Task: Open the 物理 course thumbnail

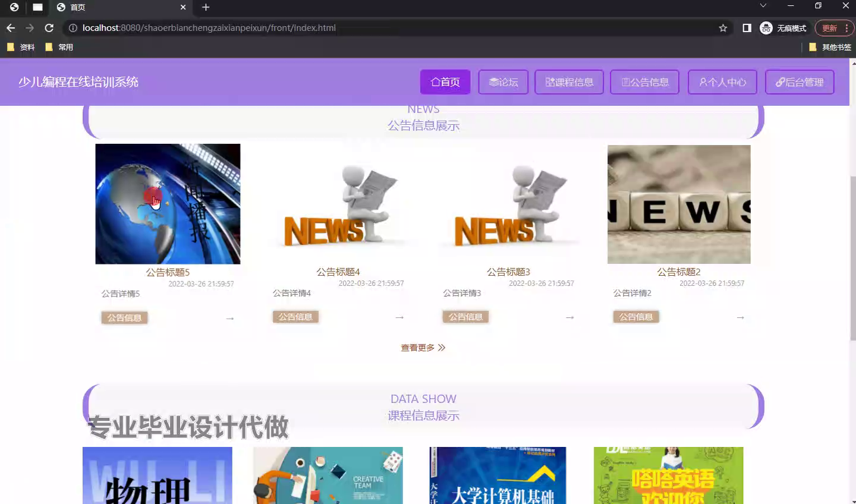Action: [158, 475]
